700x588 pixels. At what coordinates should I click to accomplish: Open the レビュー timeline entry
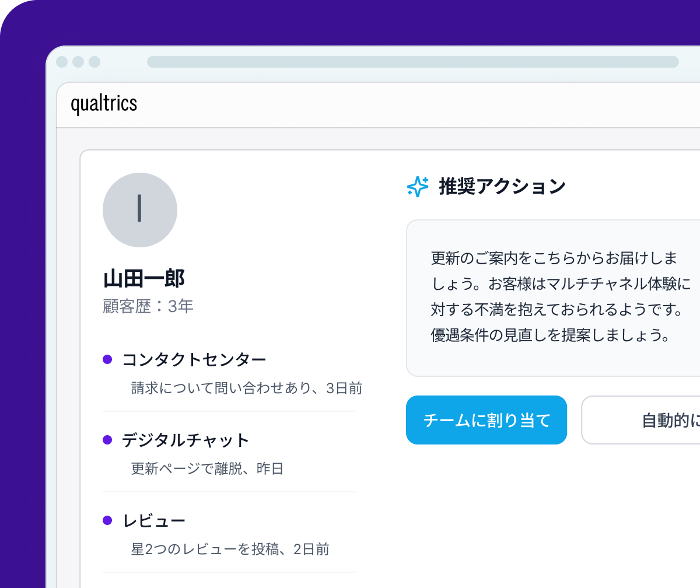(x=229, y=534)
